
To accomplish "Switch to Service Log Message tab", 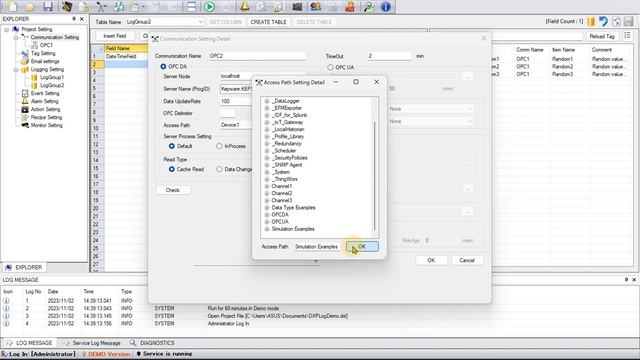I will [92, 343].
